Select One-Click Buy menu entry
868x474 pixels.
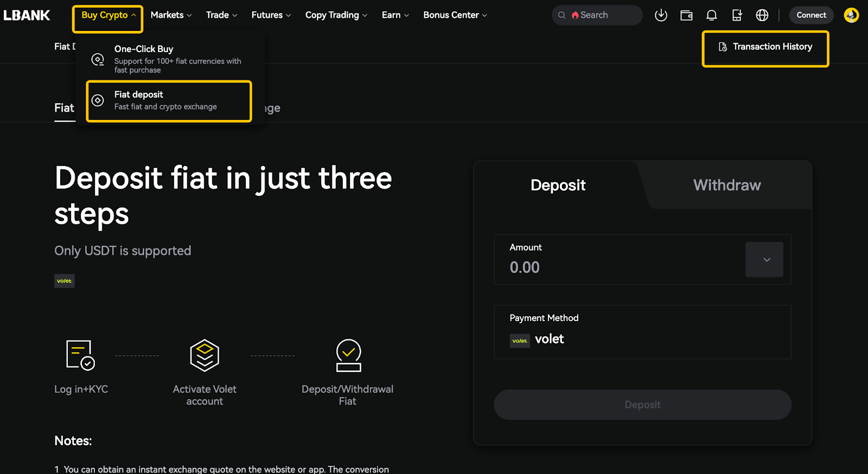169,59
